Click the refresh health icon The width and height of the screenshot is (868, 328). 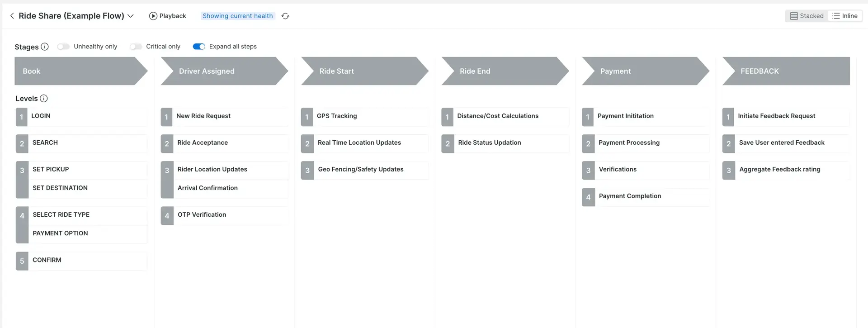285,16
